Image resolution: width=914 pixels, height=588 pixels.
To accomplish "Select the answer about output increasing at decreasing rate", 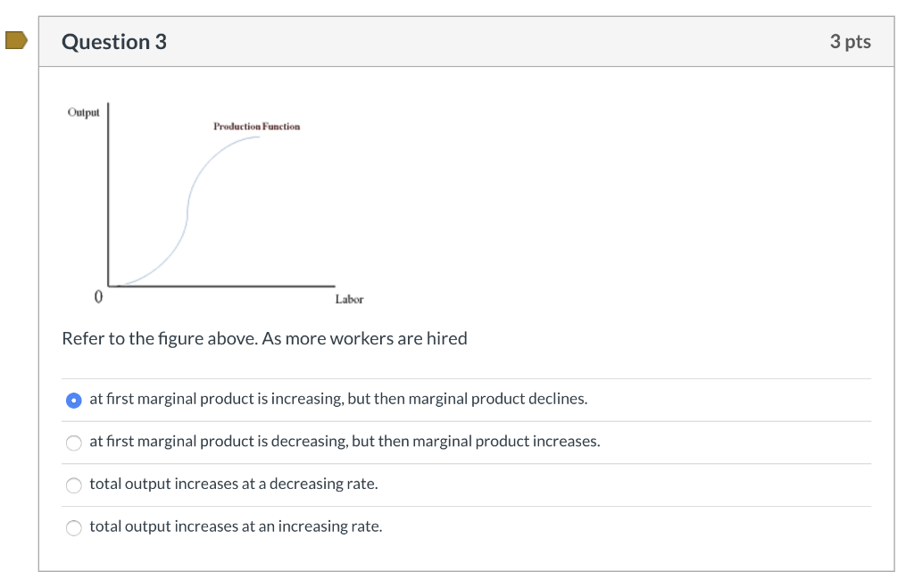I will pos(234,484).
